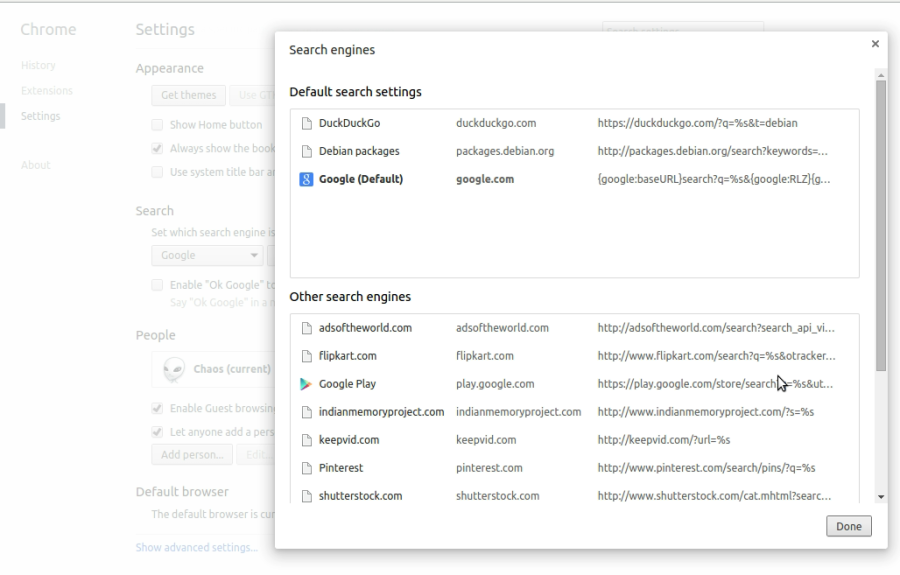Enable the "Ok Google" checkbox
The image size is (900, 575).
click(157, 285)
